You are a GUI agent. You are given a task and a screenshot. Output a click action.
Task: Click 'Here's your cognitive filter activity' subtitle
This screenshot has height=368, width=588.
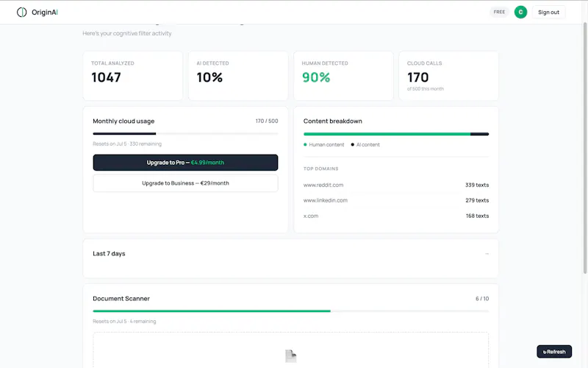point(127,33)
